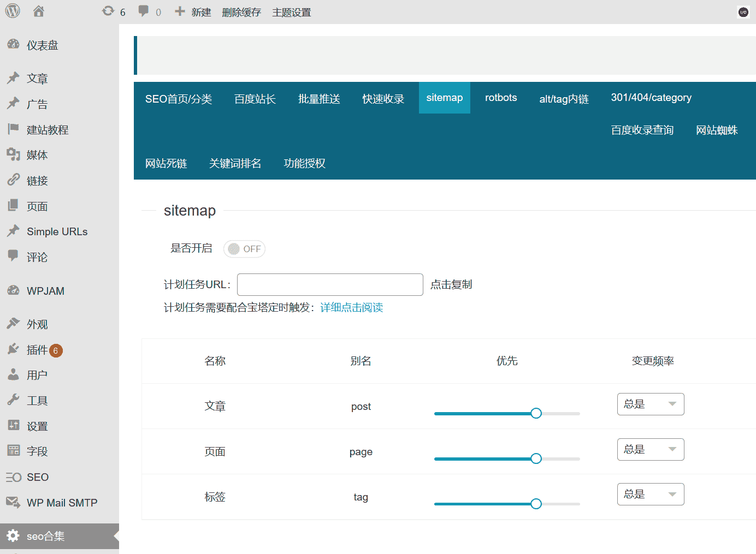This screenshot has height=554, width=756.
Task: Open the WP Mail SMTP envelope icon
Action: click(x=13, y=502)
